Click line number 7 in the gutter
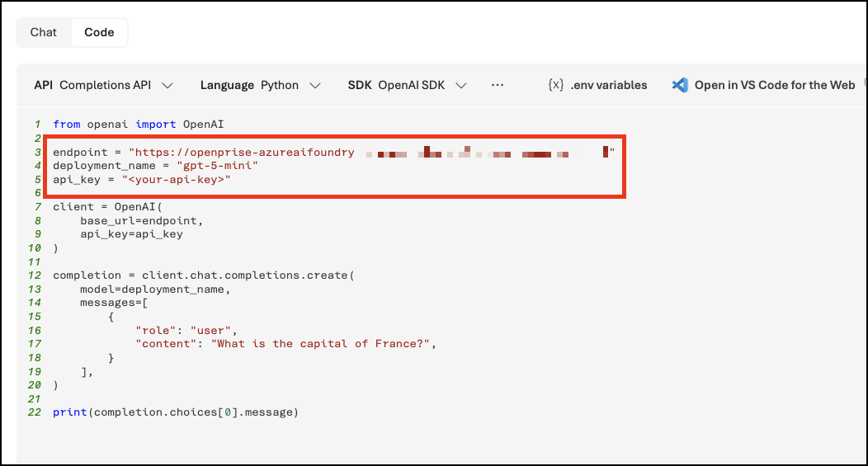Viewport: 868px width, 466px height. coord(38,207)
